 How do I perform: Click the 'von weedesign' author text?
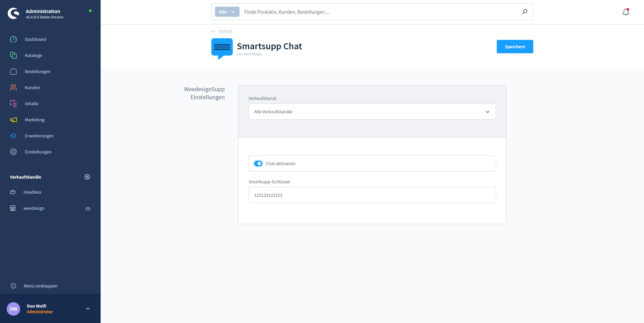coord(249,54)
